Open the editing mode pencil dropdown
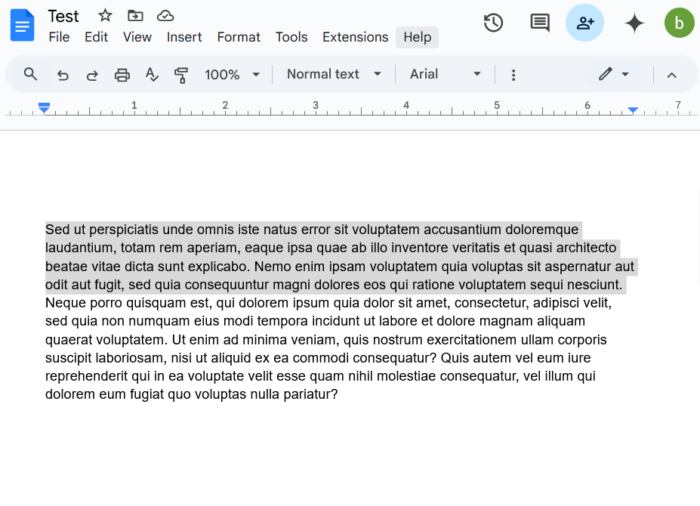The height and width of the screenshot is (506, 700). [x=614, y=74]
